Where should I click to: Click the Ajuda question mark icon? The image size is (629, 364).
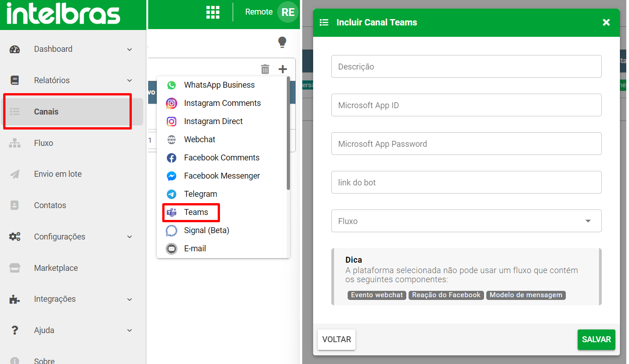(x=15, y=330)
